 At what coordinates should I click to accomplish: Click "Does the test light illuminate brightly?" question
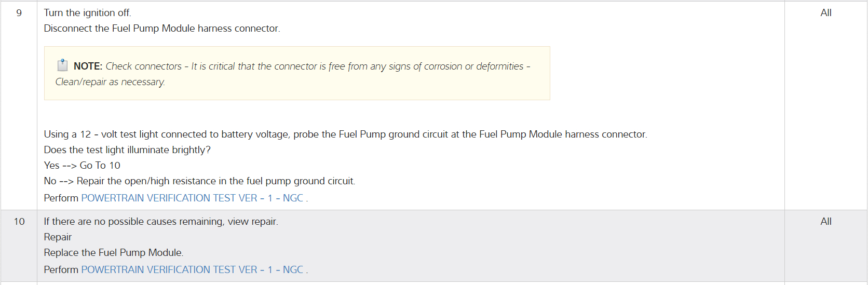(x=127, y=150)
